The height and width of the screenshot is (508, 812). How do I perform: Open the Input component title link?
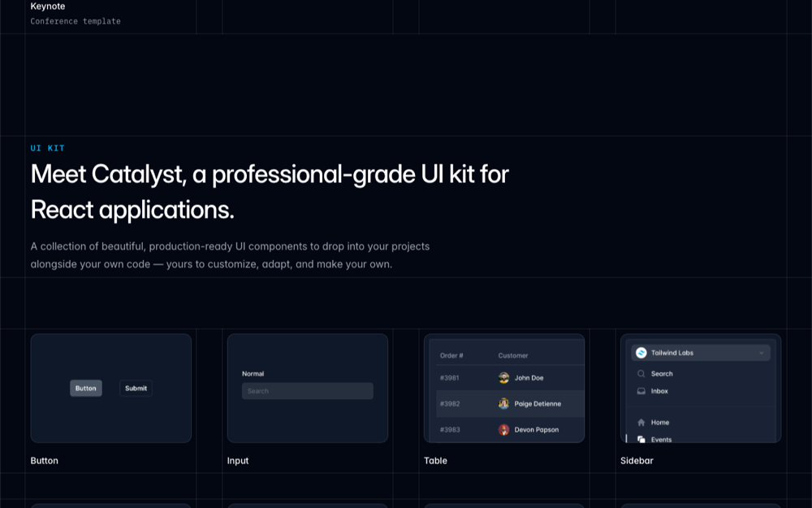[238, 461]
